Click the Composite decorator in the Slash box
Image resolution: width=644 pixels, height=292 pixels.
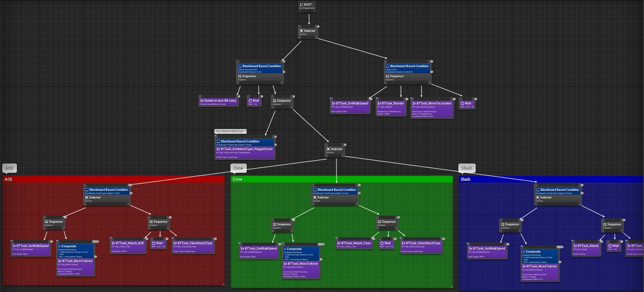(x=540, y=257)
